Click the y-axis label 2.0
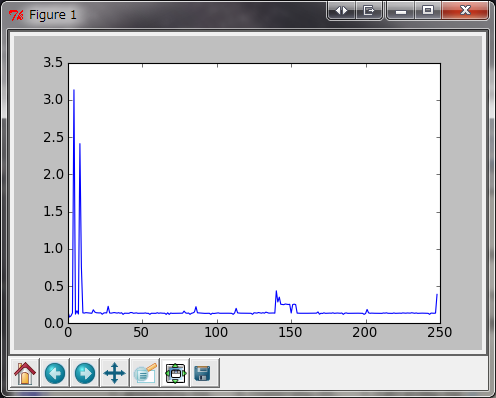This screenshot has height=398, width=496. 53,174
